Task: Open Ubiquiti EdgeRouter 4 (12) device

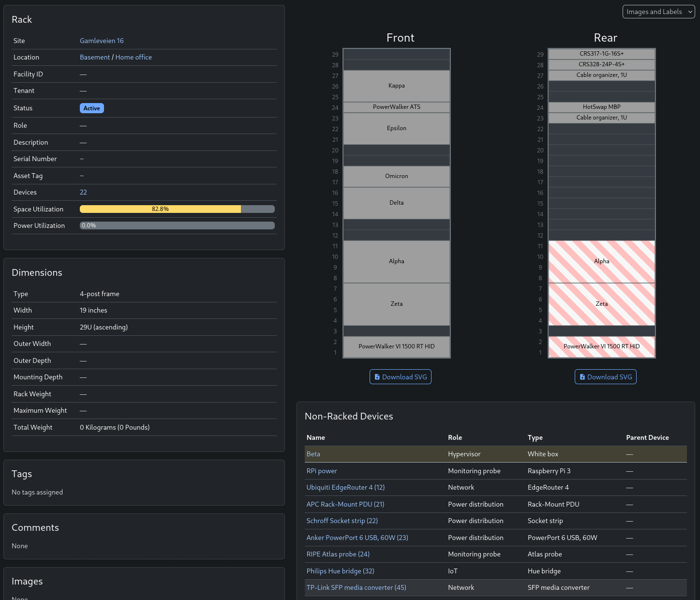Action: click(x=345, y=487)
